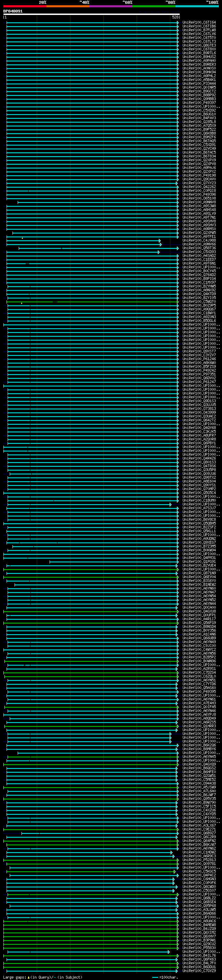Click hit label UniRef100_P61246
Screen dimensions: 222x980
pyautogui.click(x=199, y=359)
